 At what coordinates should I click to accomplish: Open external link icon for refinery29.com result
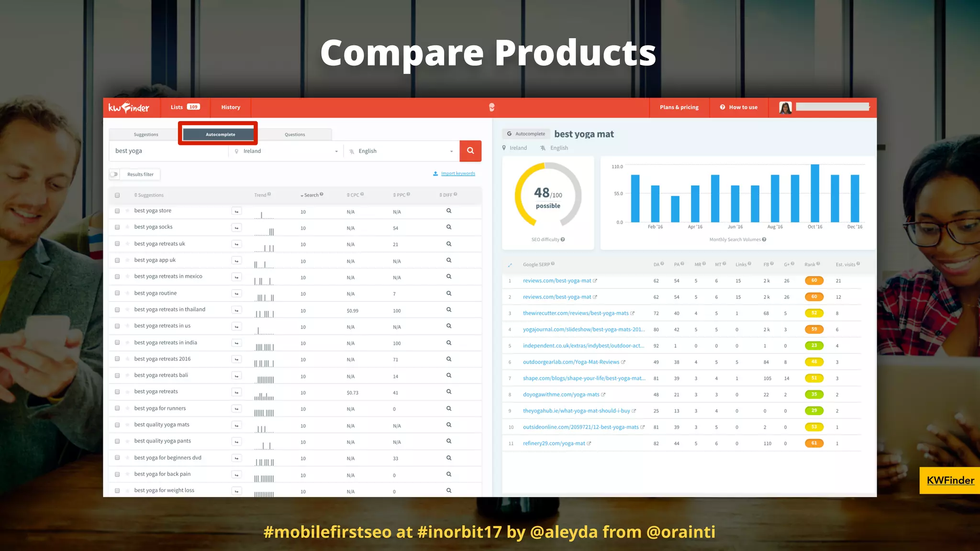click(x=589, y=444)
